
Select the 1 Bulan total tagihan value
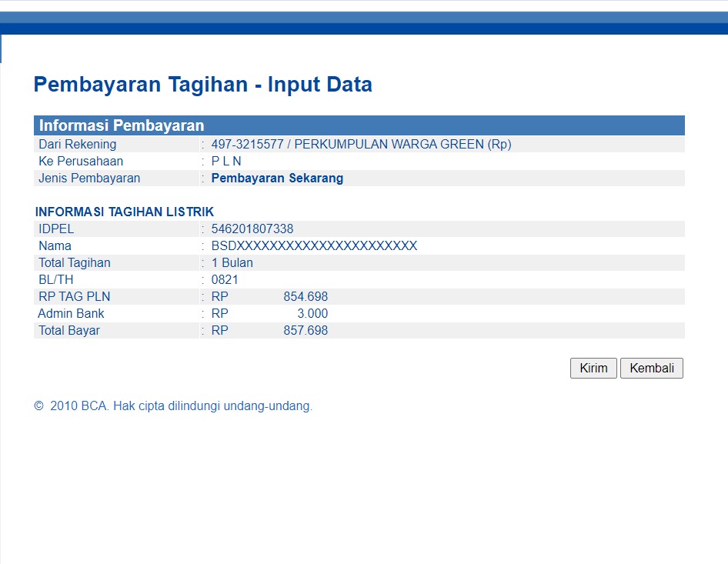232,263
